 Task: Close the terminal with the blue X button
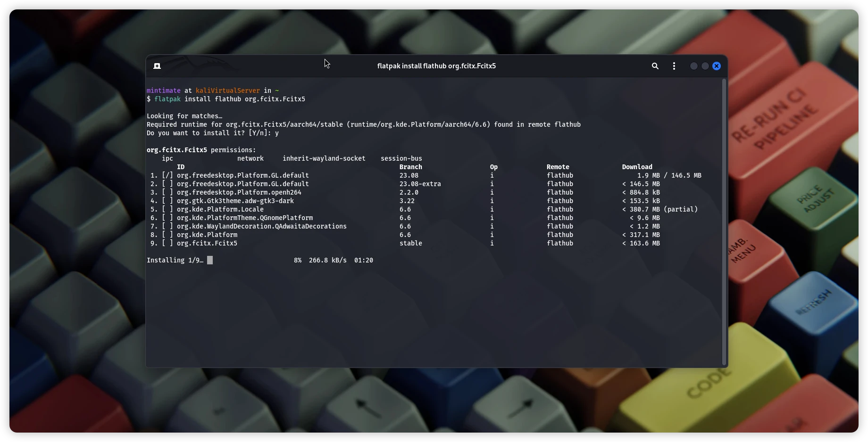(717, 66)
